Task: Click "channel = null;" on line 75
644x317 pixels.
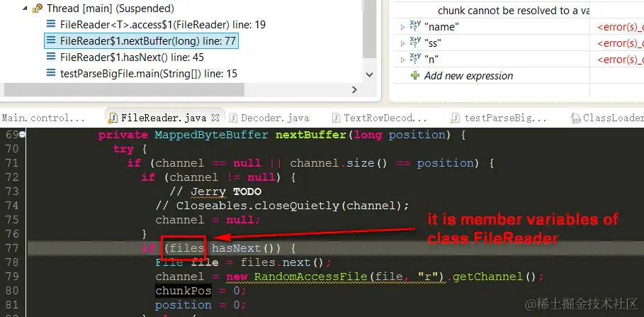Action: point(208,220)
